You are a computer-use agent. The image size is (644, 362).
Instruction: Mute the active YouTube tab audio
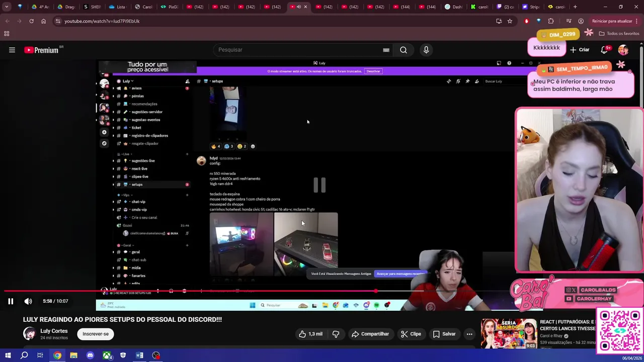(298, 7)
